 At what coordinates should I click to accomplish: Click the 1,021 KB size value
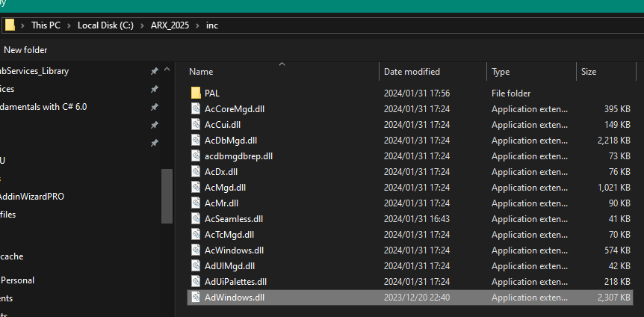[x=614, y=188]
